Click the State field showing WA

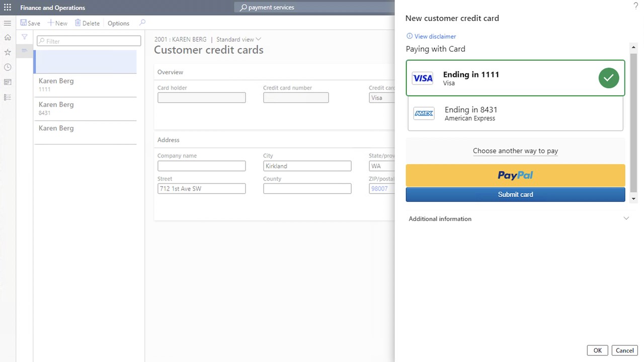coord(382,166)
